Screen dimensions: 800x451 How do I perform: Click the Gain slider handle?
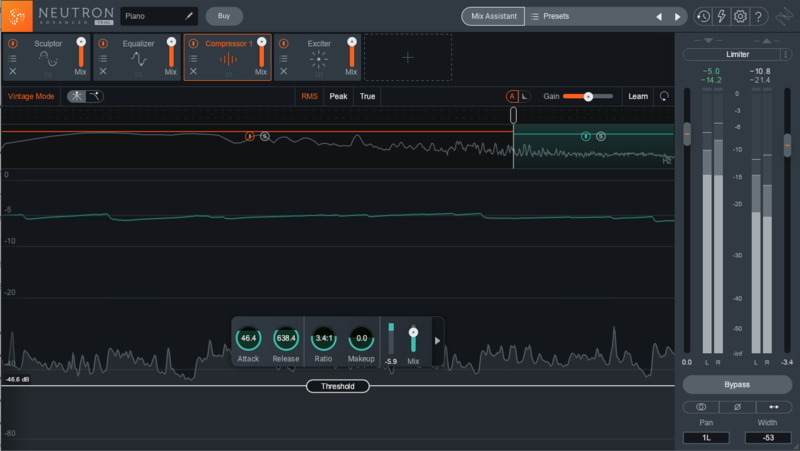pos(588,96)
